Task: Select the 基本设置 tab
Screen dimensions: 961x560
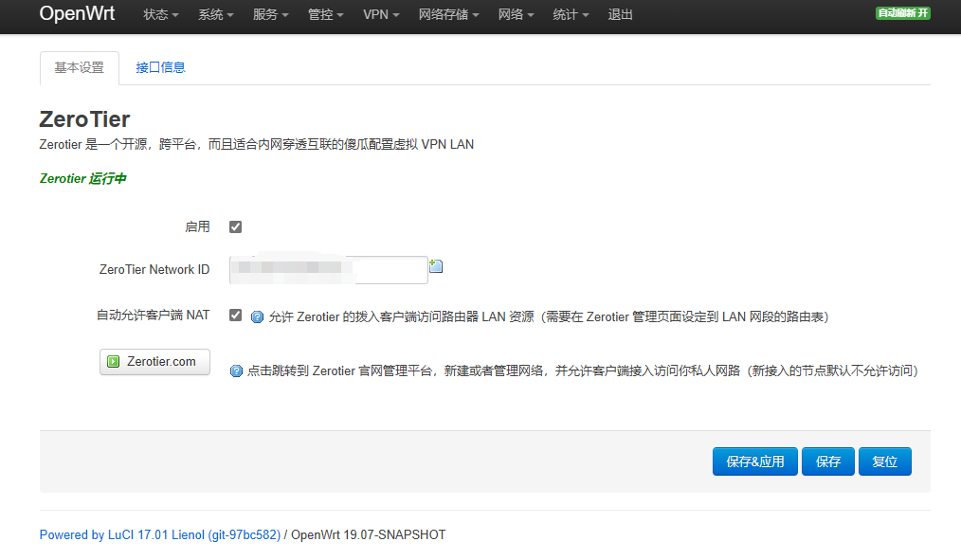Action: tap(79, 67)
